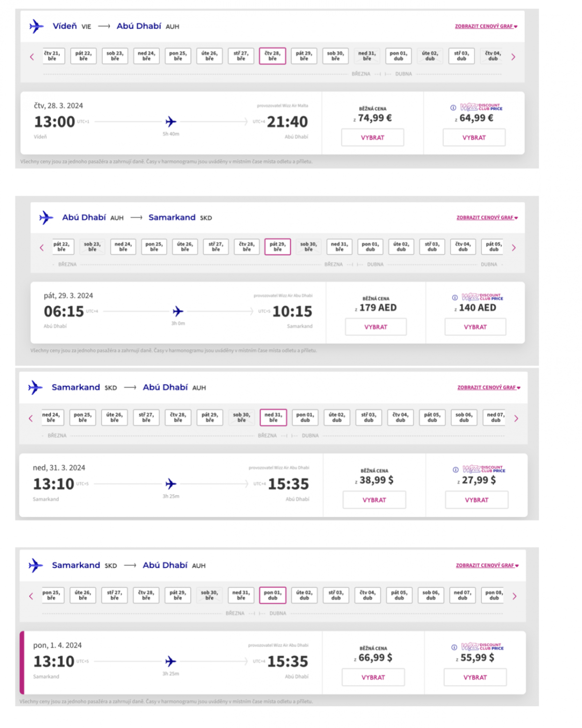
Task: Show earlier dates for the Abú Dhabí–Samarkand flight
Action: [42, 248]
